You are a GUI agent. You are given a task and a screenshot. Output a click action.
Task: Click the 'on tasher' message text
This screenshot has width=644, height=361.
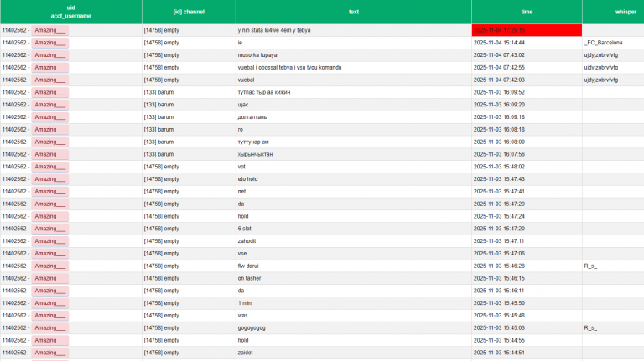250,278
